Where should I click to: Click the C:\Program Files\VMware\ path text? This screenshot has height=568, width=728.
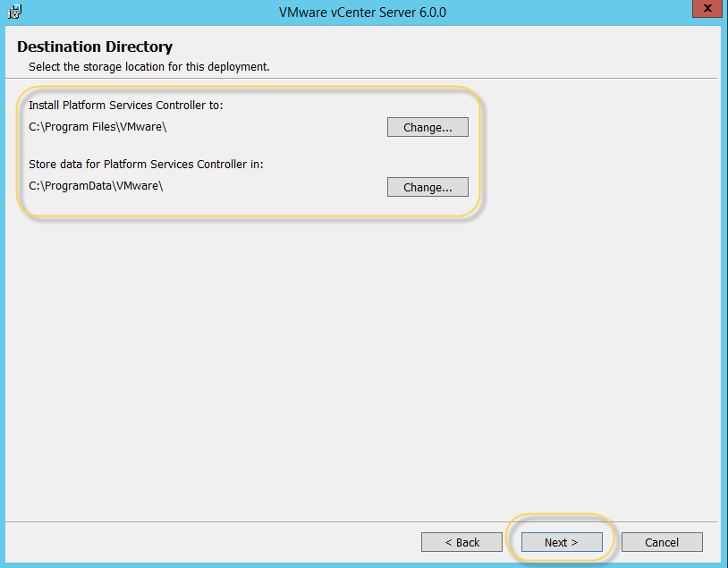[97, 127]
